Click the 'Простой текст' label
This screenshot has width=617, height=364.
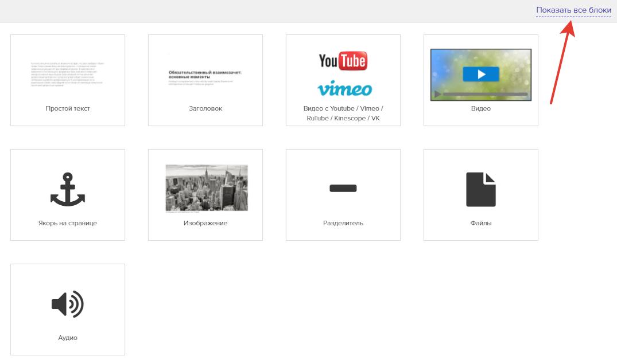tap(68, 108)
